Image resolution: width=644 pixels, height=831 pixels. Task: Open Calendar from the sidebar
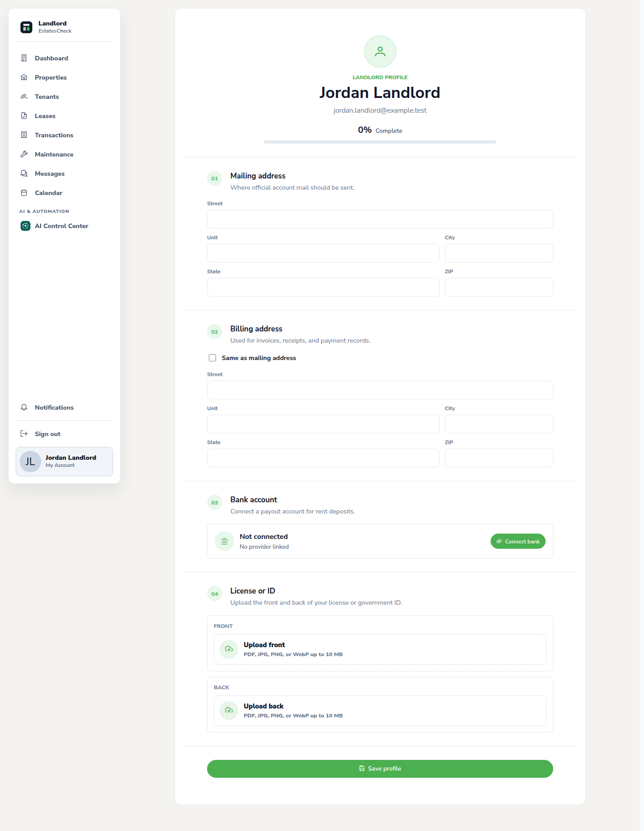click(x=64, y=193)
